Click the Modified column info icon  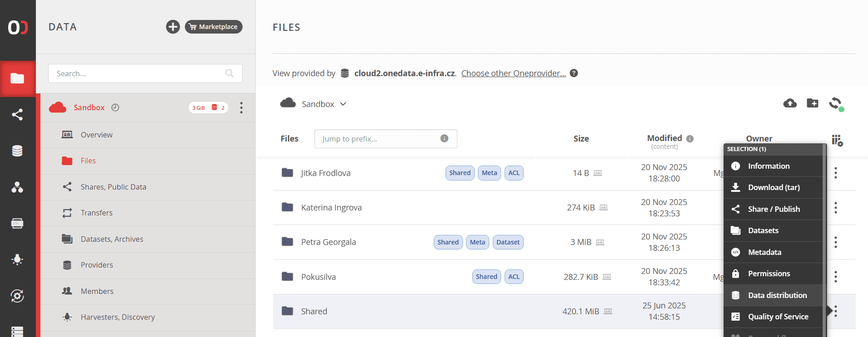(x=690, y=139)
